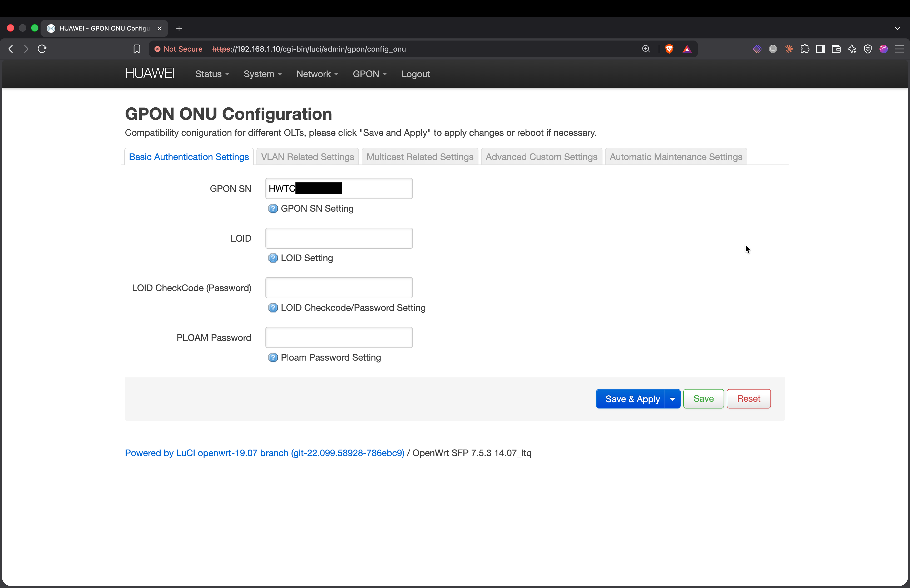Image resolution: width=910 pixels, height=588 pixels.
Task: Click into the GPON SN field
Action: coord(339,189)
